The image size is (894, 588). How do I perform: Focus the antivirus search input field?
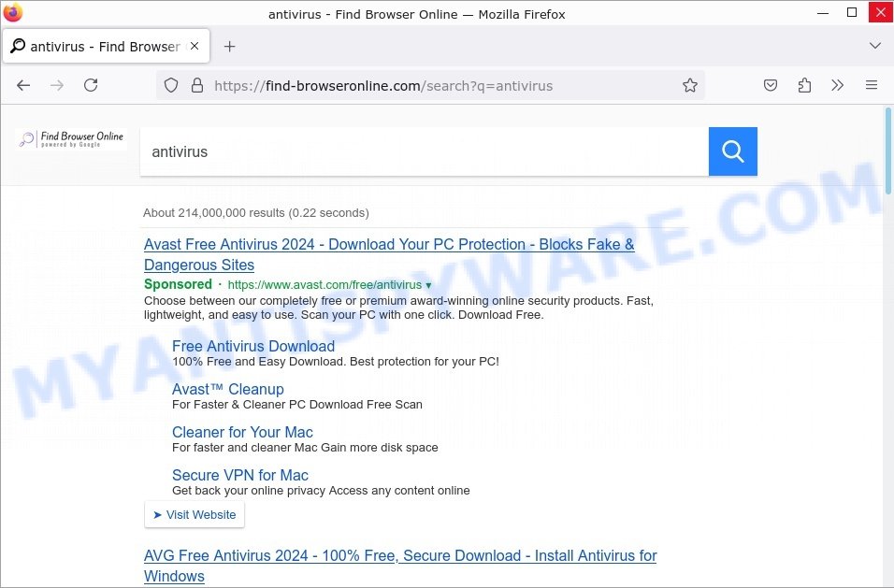pos(425,151)
